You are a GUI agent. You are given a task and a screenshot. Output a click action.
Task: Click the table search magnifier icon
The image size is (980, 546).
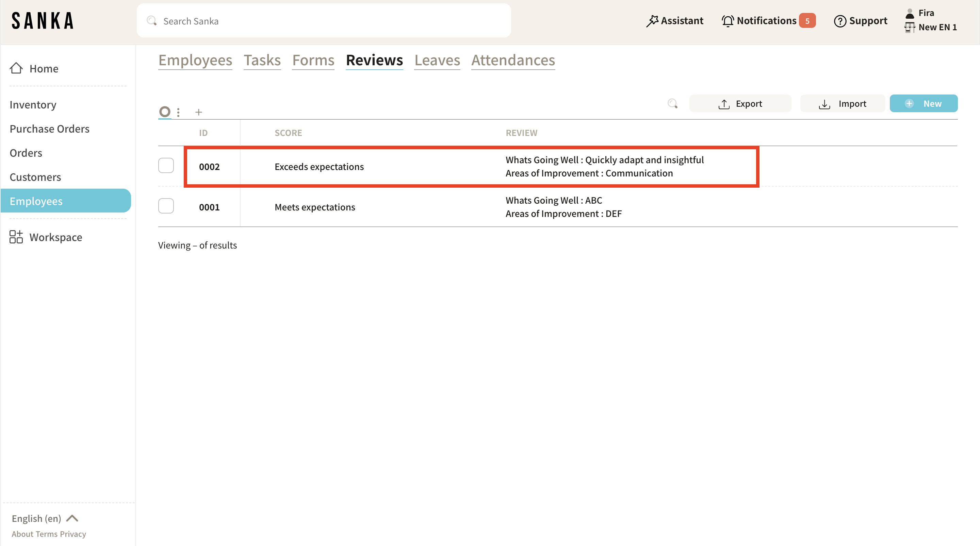673,103
